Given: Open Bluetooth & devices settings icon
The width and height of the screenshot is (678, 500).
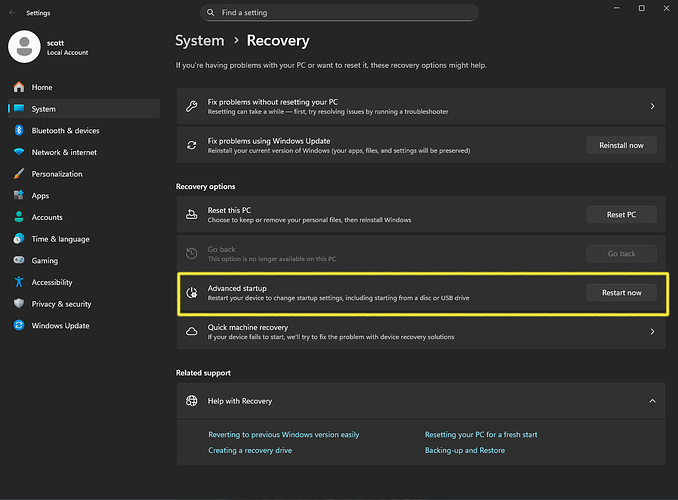Looking at the screenshot, I should (x=18, y=131).
